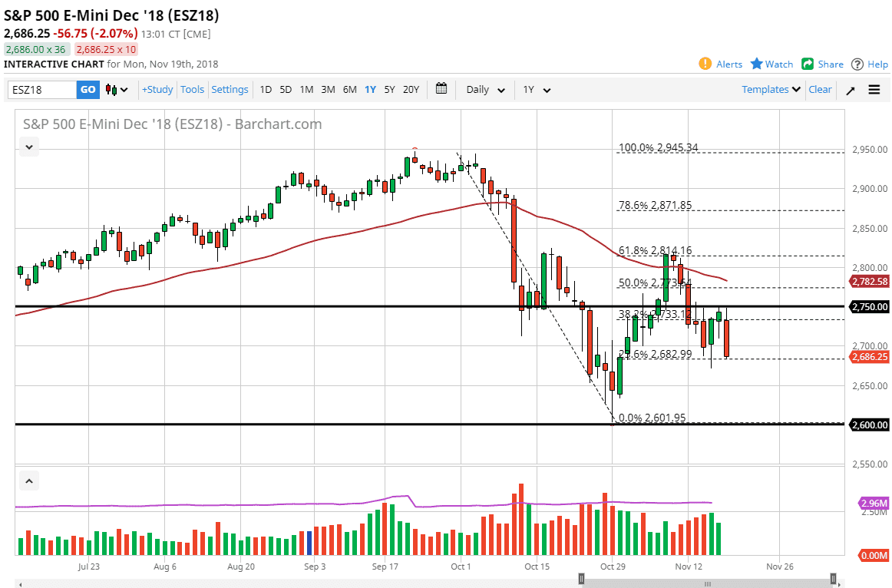Open the calendar date range picker
892x588 pixels.
tap(441, 89)
